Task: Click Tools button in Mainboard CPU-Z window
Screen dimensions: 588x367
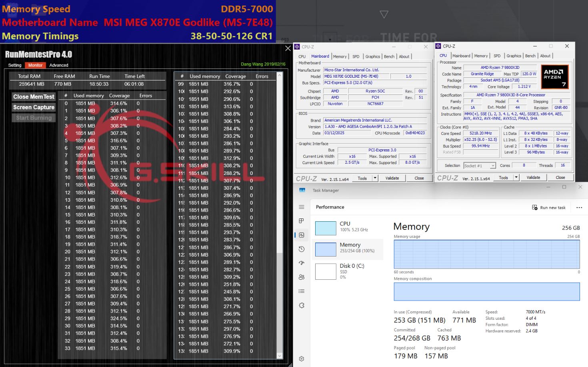Action: pyautogui.click(x=362, y=178)
